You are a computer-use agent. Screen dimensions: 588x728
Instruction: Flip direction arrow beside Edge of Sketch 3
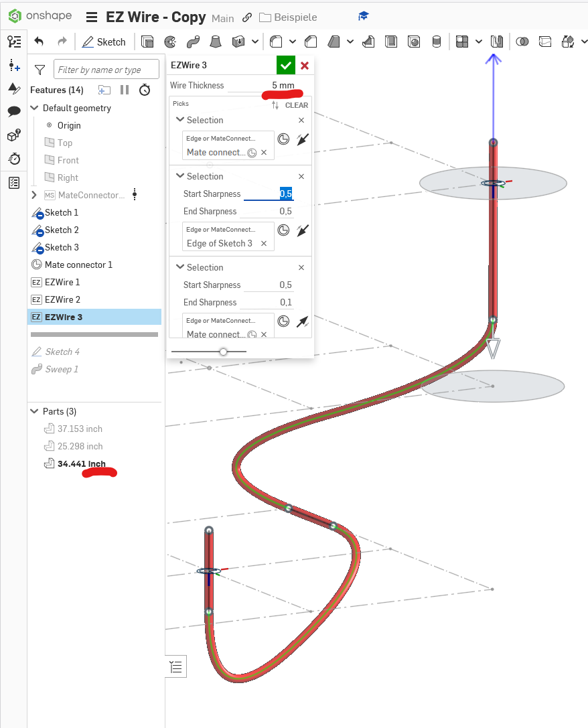click(303, 230)
